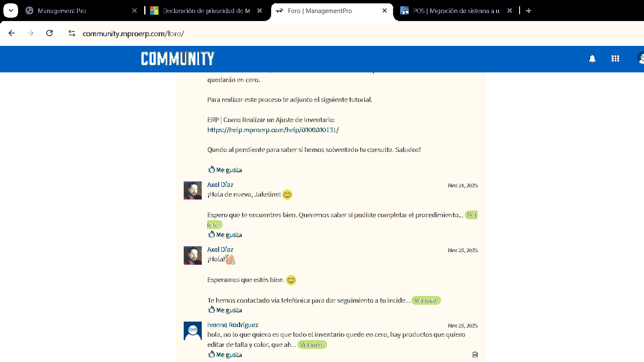Viewport: 644px width, 362px height.
Task: Expand 'Ver más' on Ivonne's comment
Action: [312, 345]
